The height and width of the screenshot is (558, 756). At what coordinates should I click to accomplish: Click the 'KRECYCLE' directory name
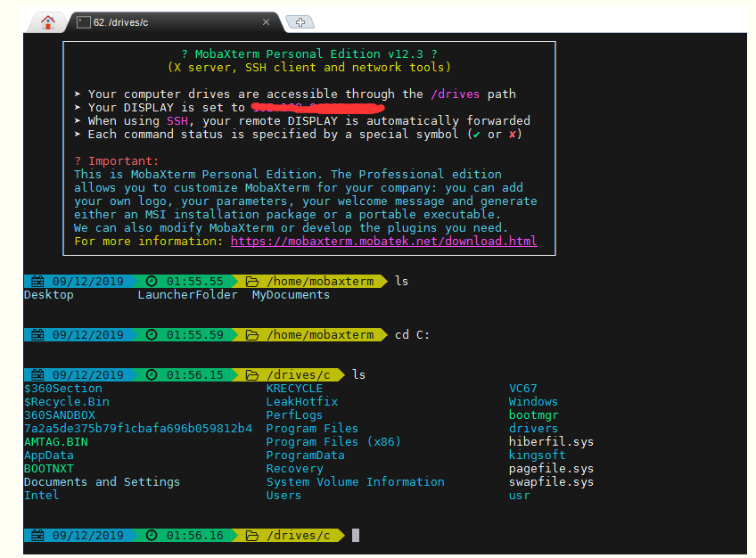click(x=294, y=389)
